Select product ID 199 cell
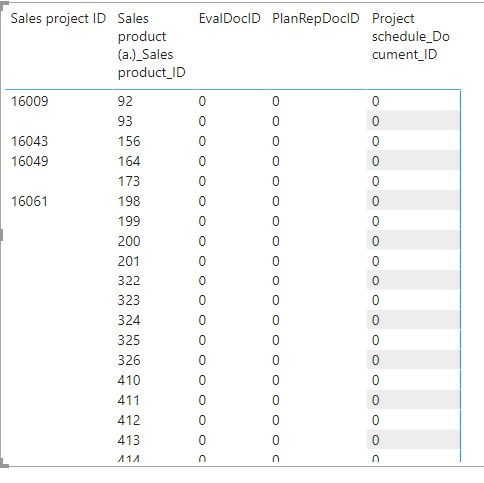484x483 pixels. coord(129,221)
